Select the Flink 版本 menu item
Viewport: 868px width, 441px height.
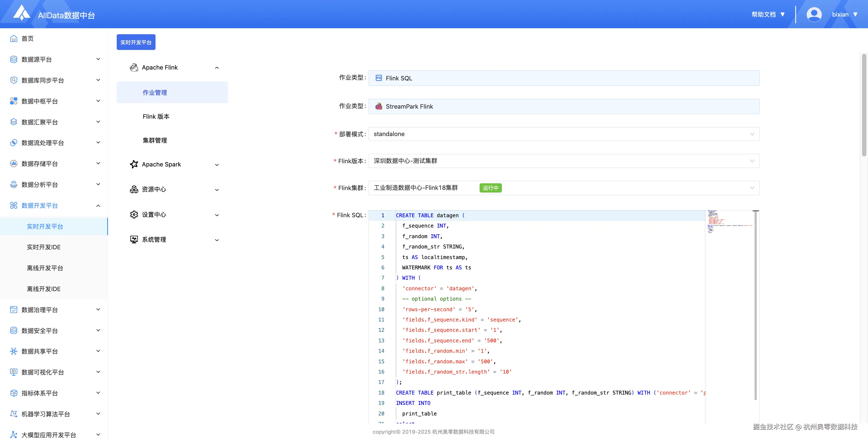156,116
